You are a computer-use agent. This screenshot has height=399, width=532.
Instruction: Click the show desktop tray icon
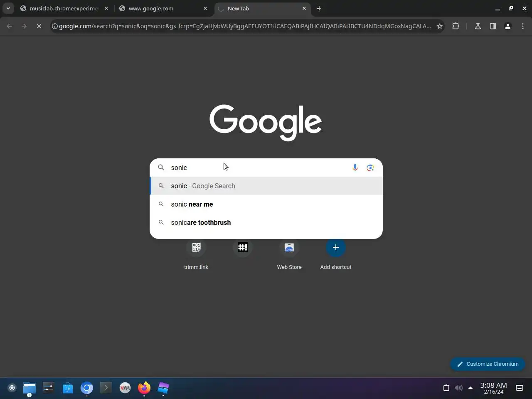[x=520, y=388]
